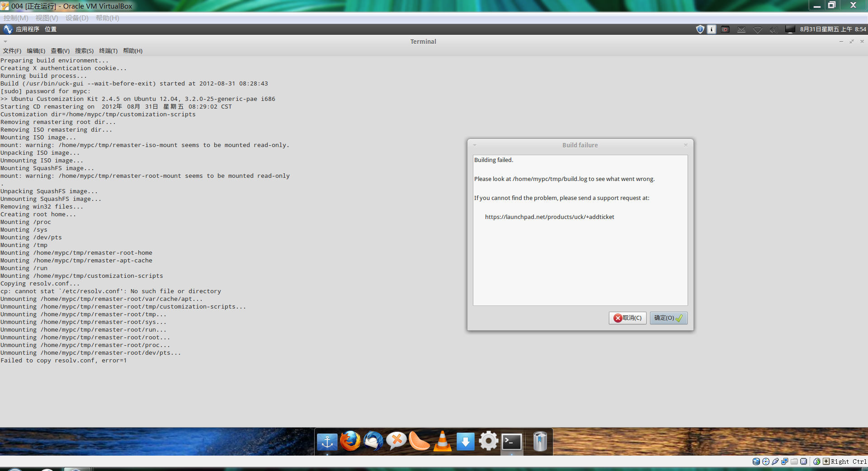Click 'Unpacking SquashFS image...' terminal line

coord(49,191)
